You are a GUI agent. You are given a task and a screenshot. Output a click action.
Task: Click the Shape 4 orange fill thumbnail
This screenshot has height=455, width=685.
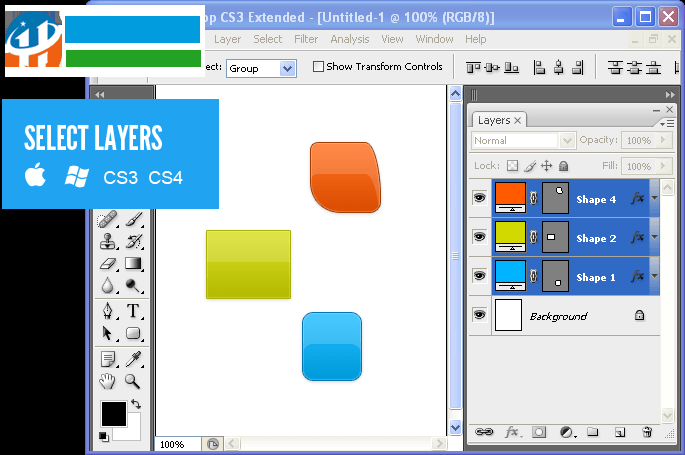(510, 198)
